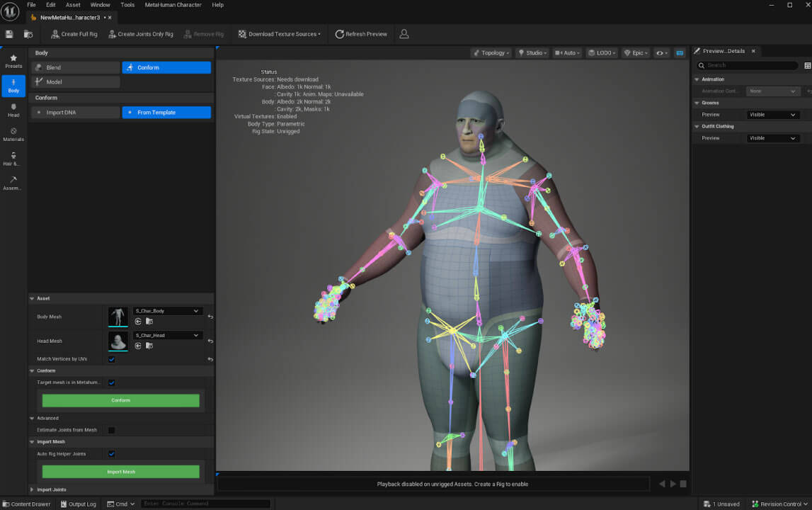This screenshot has width=812, height=510.
Task: Click the green Import Mesh button
Action: (120, 472)
